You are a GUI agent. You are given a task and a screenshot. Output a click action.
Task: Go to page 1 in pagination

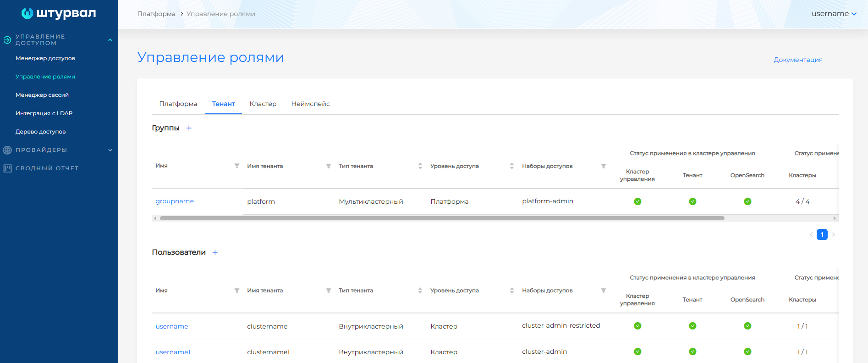tap(822, 235)
